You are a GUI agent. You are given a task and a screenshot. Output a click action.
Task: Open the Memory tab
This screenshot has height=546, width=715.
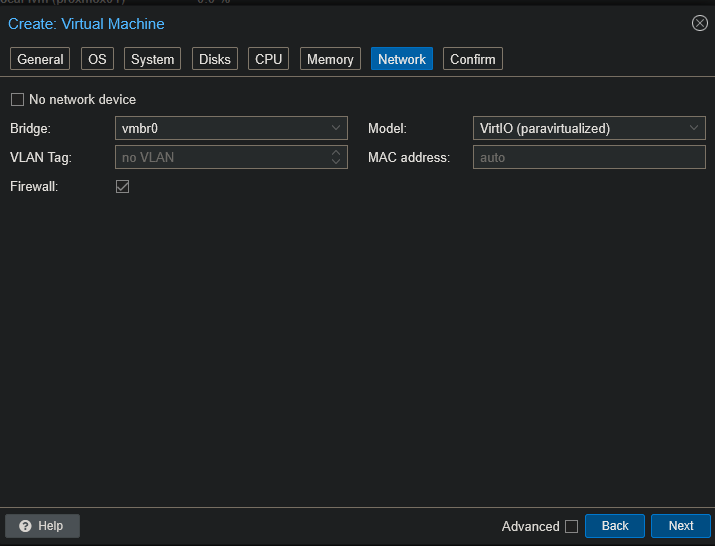click(330, 59)
